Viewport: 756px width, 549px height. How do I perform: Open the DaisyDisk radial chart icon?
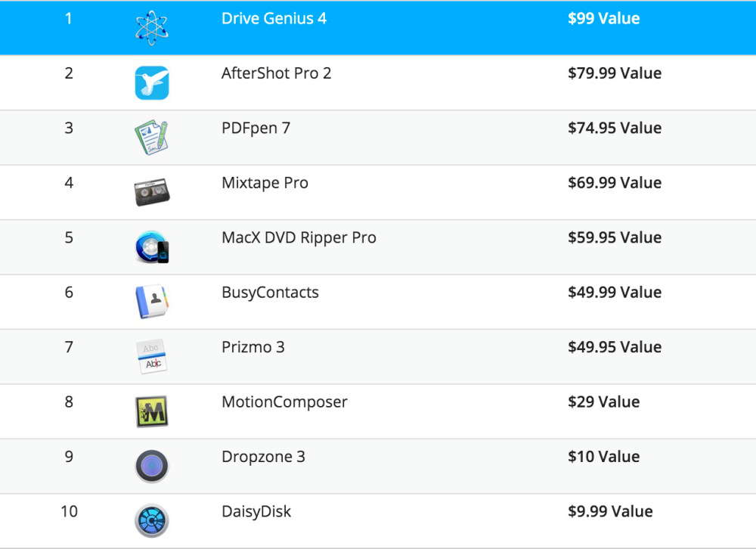[x=152, y=520]
